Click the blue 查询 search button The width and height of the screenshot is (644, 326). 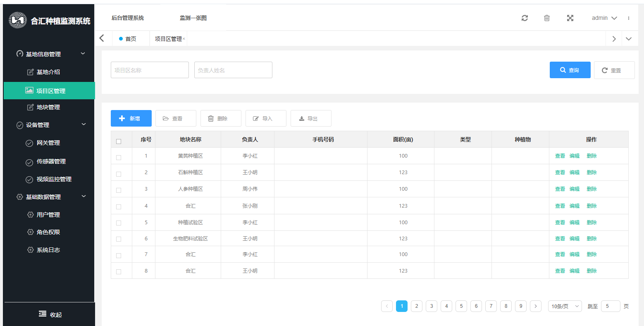click(570, 70)
